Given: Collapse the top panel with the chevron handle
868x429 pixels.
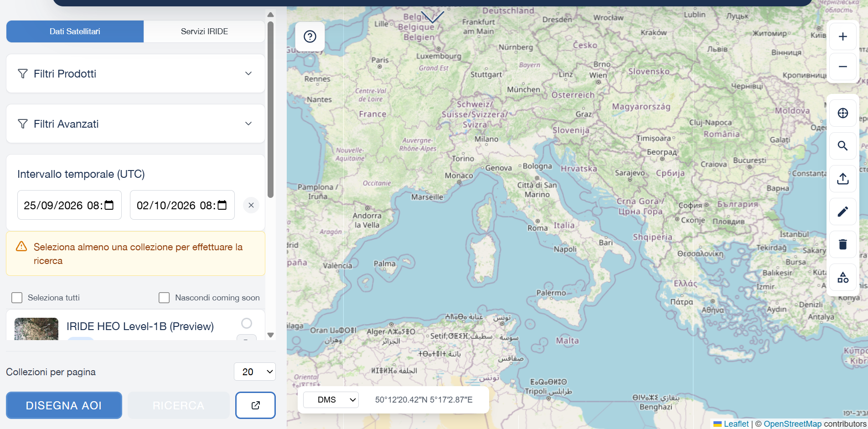Looking at the screenshot, I should click(432, 17).
